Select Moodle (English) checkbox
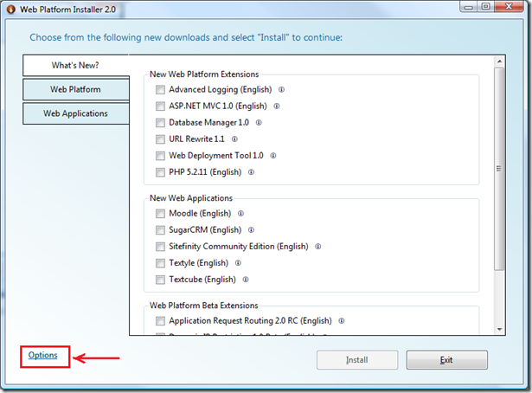The width and height of the screenshot is (532, 393). (160, 214)
